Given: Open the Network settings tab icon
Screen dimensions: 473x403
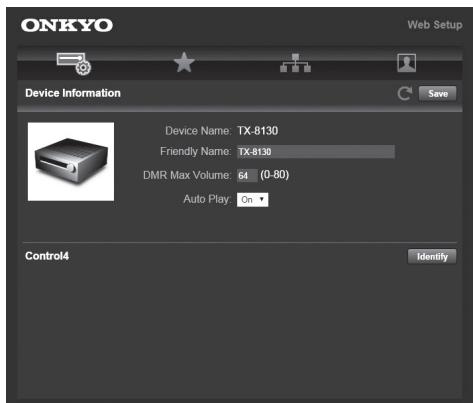Looking at the screenshot, I should tap(295, 63).
